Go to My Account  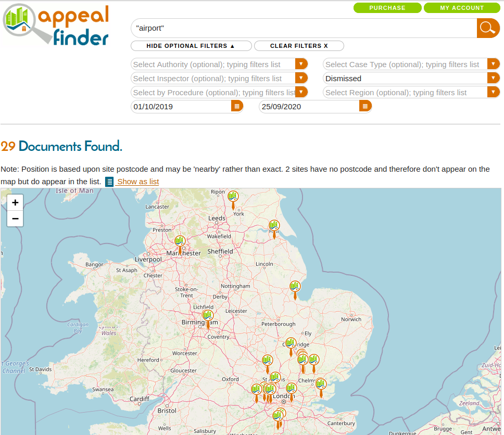pyautogui.click(x=461, y=8)
